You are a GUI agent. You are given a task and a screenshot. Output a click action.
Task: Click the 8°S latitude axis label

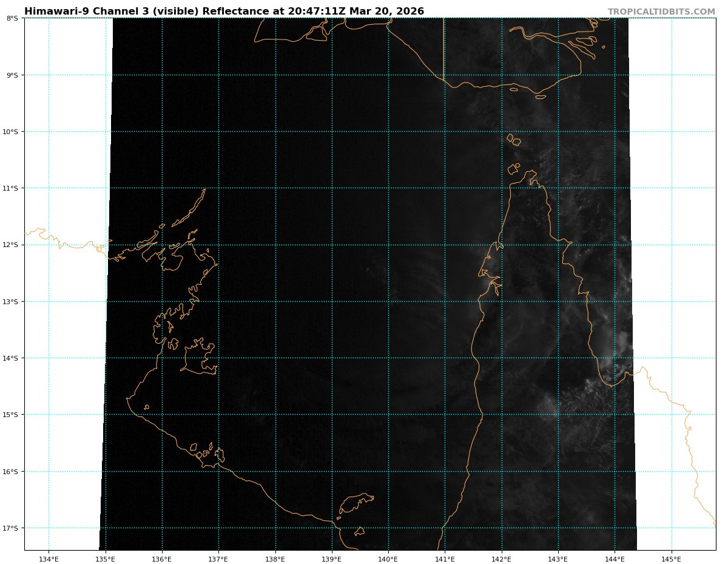point(12,18)
